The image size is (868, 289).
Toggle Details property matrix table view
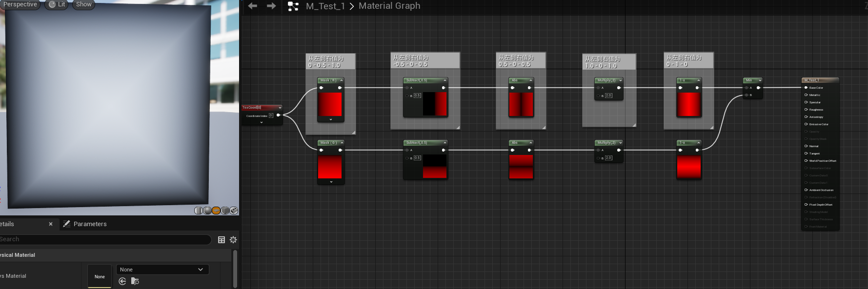click(x=222, y=240)
